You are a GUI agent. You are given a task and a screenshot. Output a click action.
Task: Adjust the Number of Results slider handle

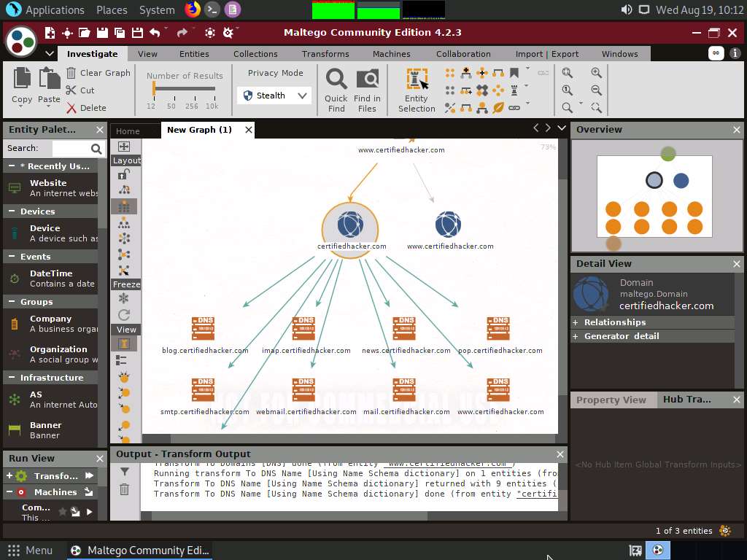(x=154, y=88)
